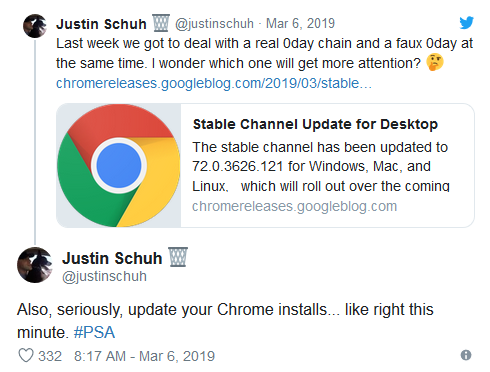Click the Justin Schuh name in top tweet
The width and height of the screenshot is (490, 372).
click(x=101, y=24)
